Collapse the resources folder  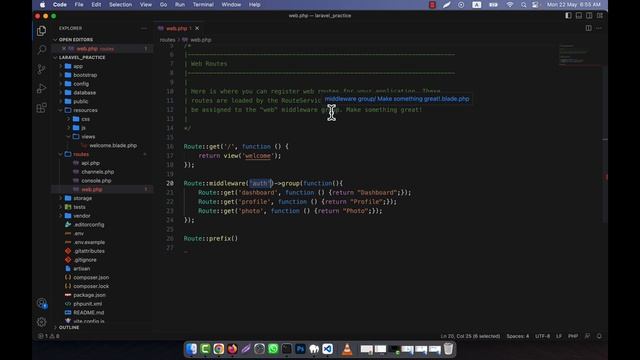pos(85,110)
